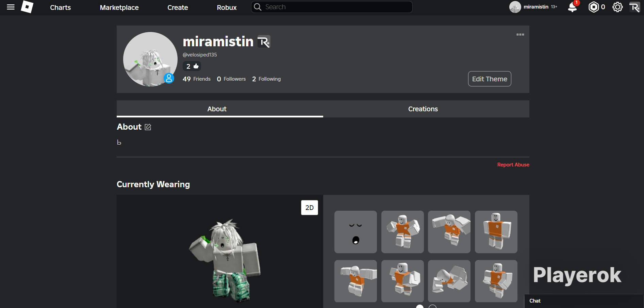Click the Edit Theme button
The height and width of the screenshot is (308, 644).
click(490, 79)
